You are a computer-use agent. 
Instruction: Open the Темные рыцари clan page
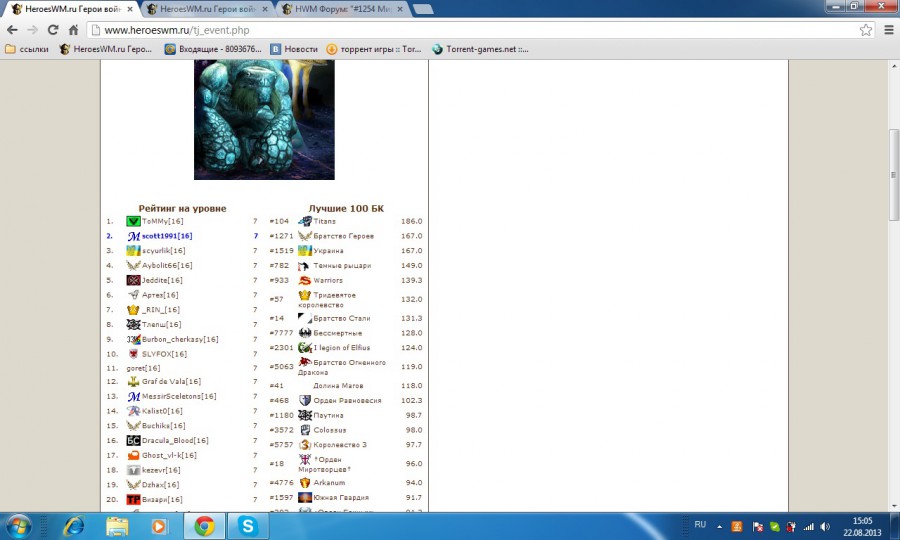pyautogui.click(x=342, y=266)
